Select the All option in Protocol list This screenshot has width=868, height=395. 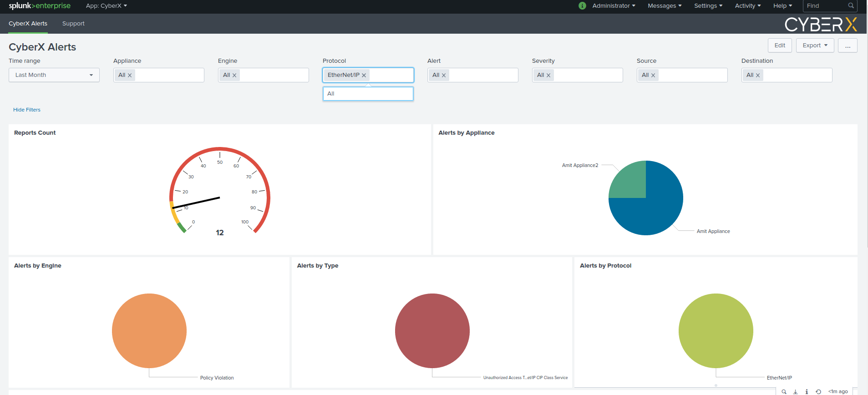pyautogui.click(x=368, y=94)
